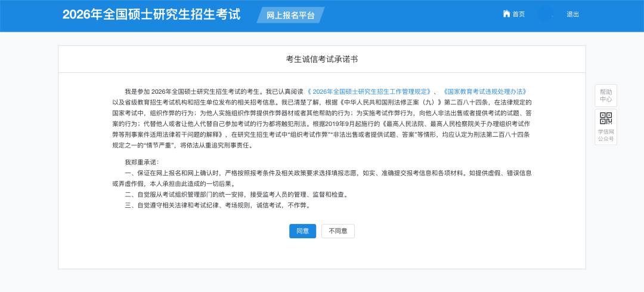Open 2026年全国硕士研究生招生工作管理规定 link
Image resolution: width=644 pixels, height=292 pixels.
(369, 91)
